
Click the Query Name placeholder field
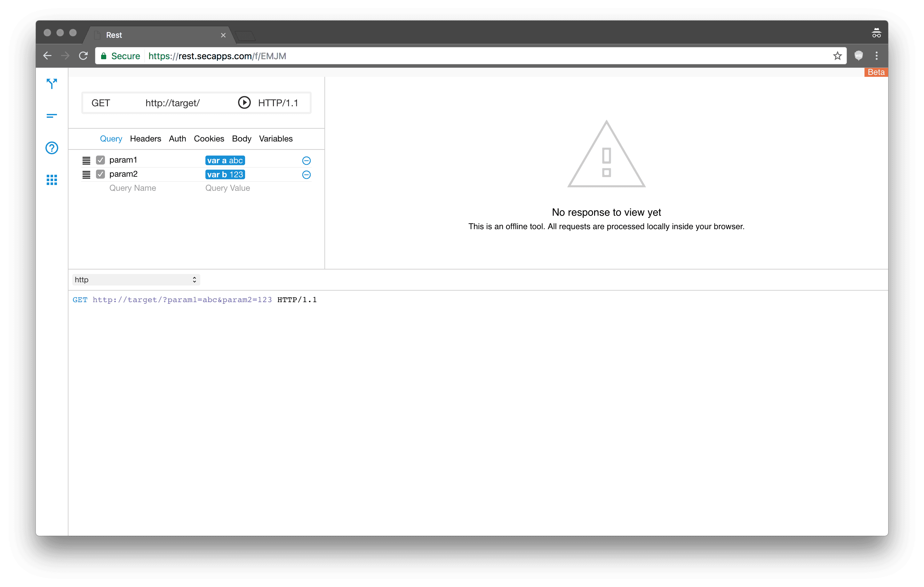click(x=133, y=188)
